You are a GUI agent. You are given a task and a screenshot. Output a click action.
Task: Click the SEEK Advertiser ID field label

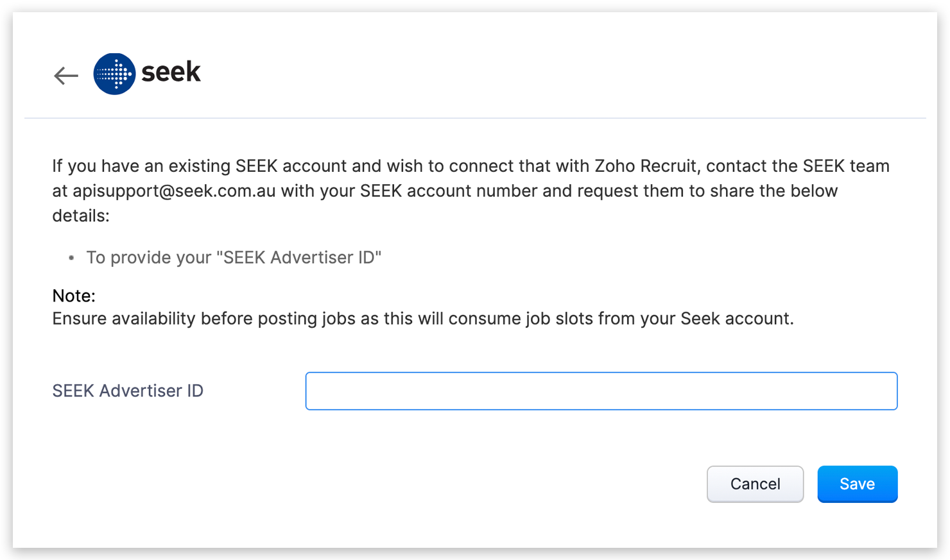coord(128,391)
